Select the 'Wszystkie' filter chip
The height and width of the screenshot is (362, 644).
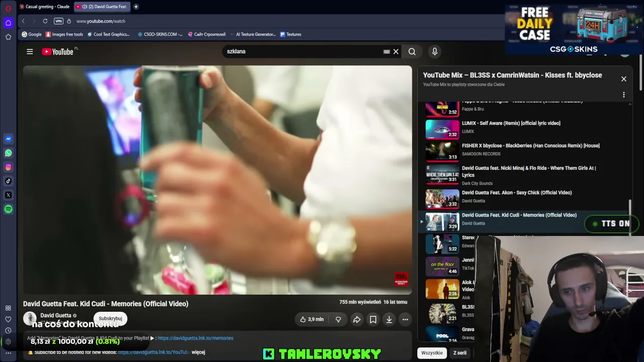click(432, 353)
